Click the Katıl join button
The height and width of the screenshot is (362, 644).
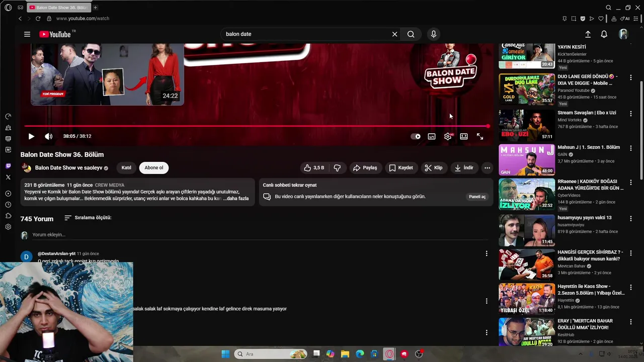tap(126, 168)
